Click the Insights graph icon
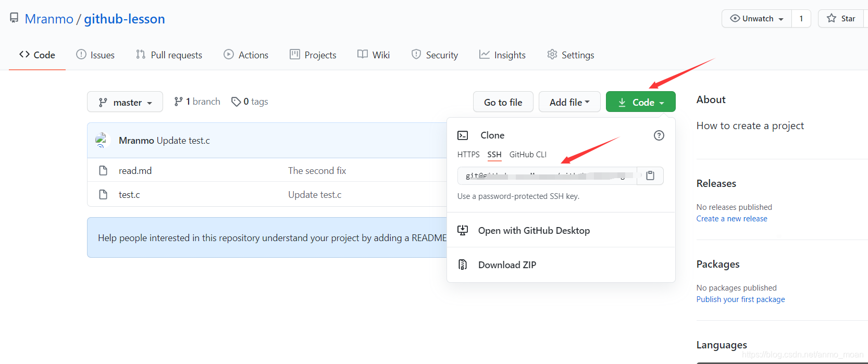 pyautogui.click(x=485, y=54)
